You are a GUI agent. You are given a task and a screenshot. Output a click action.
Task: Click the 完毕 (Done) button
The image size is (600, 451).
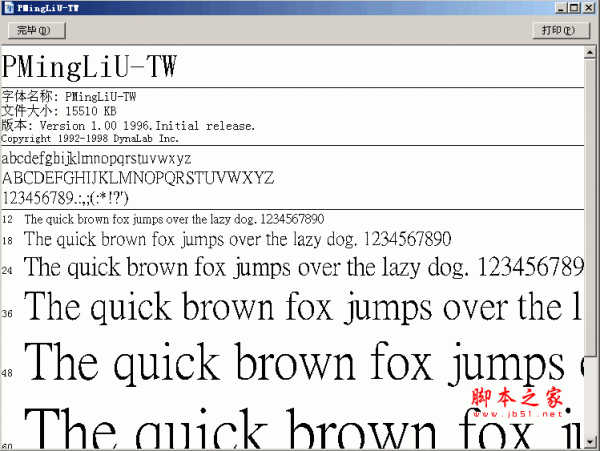point(37,30)
